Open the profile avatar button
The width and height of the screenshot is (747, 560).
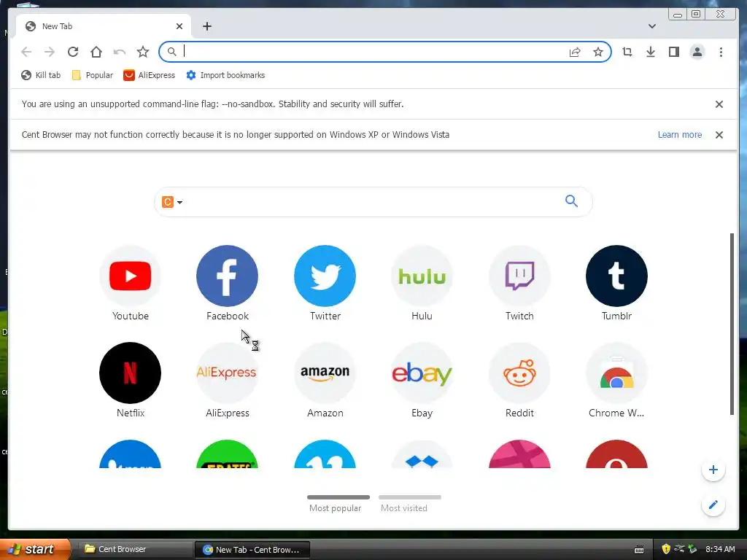(697, 52)
